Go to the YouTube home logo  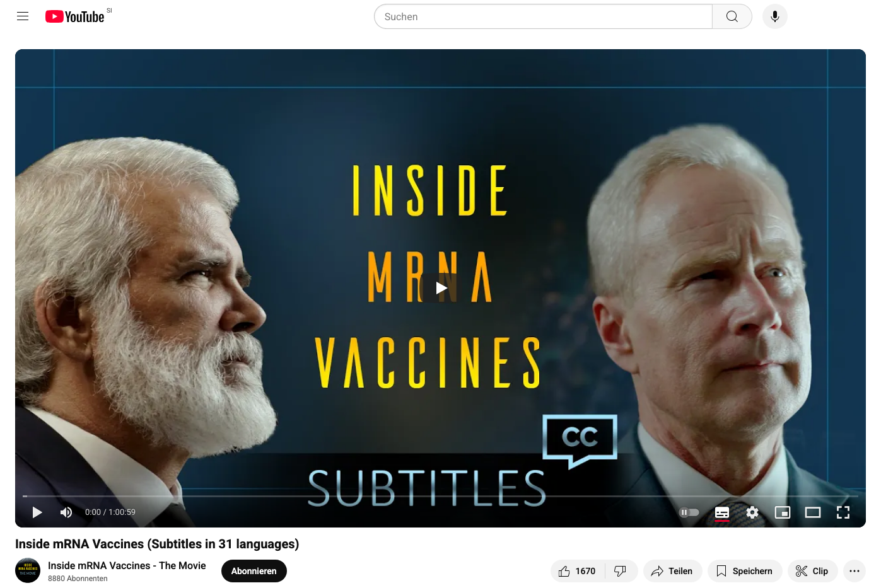click(75, 16)
